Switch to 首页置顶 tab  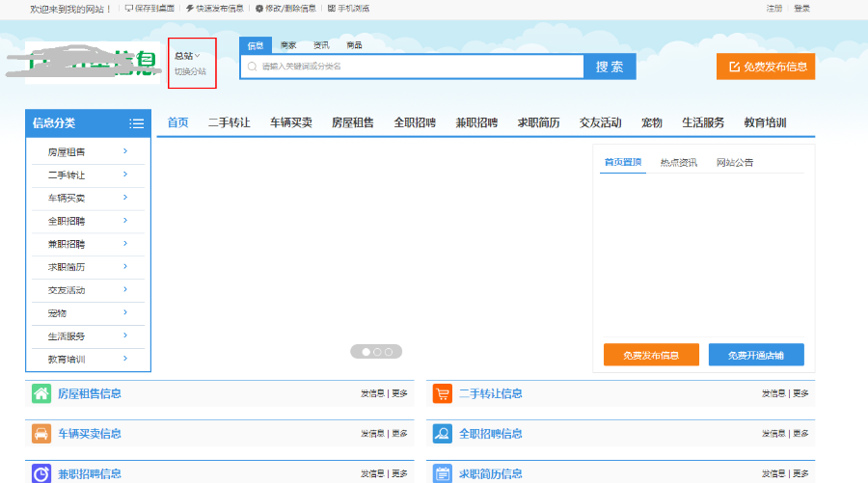pos(623,162)
